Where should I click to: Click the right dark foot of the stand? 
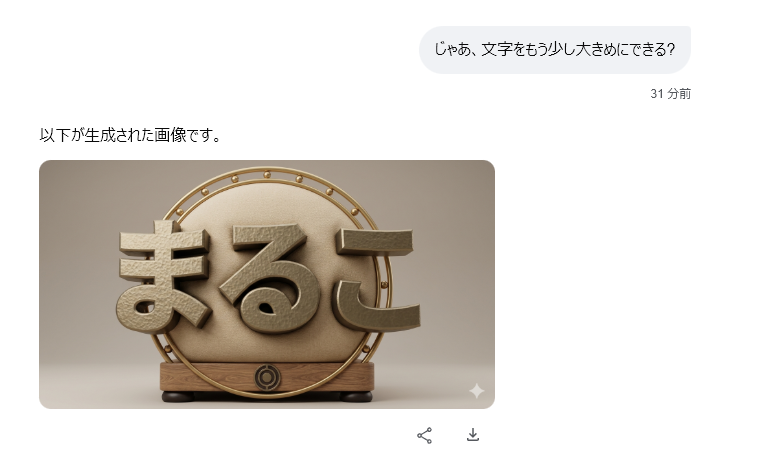[357, 397]
